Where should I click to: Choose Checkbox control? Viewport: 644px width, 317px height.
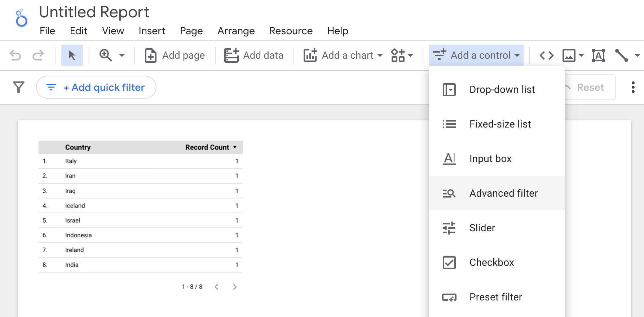(497, 262)
